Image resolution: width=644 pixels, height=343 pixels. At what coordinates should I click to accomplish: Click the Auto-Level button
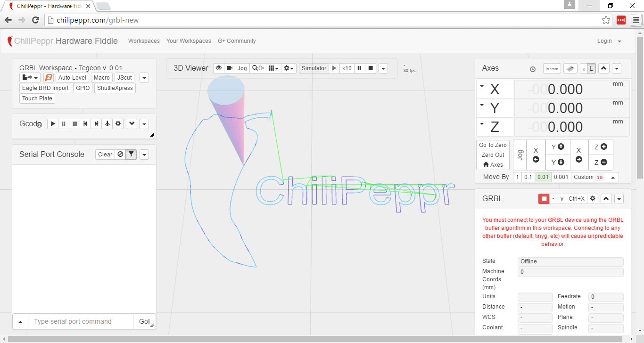pos(72,78)
